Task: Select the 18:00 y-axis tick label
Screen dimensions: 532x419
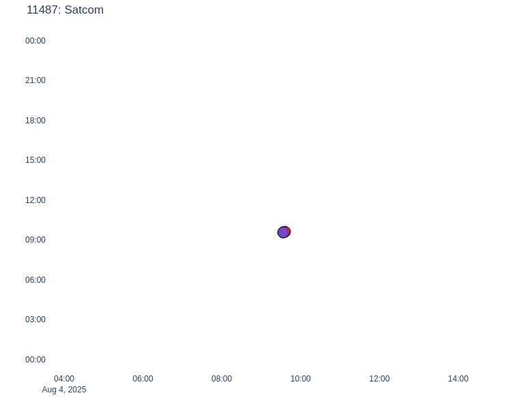Action: coord(35,121)
